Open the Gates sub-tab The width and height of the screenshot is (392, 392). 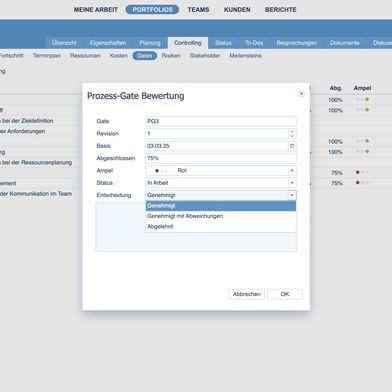click(x=145, y=56)
